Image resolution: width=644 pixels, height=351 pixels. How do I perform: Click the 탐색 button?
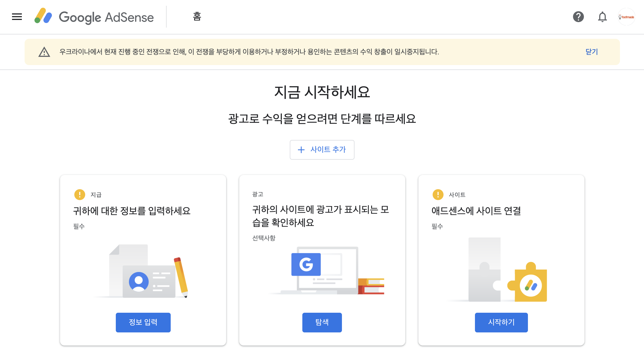tap(322, 322)
